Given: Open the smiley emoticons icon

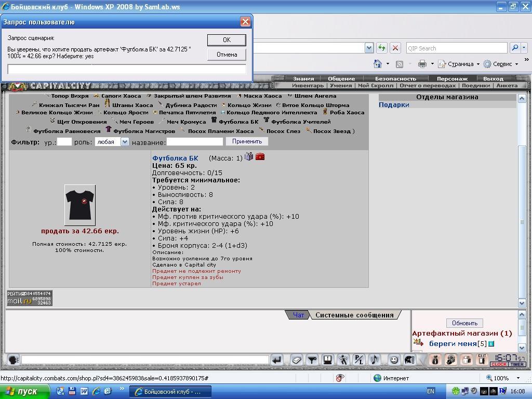Looking at the screenshot, I should point(394,360).
